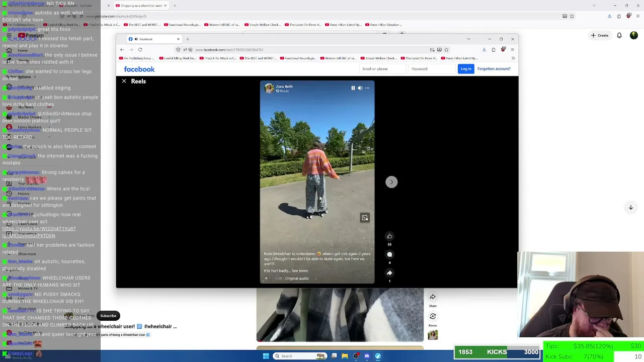Image resolution: width=644 pixels, height=362 pixels.
Task: Open the reel's fullscreen expand icon
Action: click(365, 218)
